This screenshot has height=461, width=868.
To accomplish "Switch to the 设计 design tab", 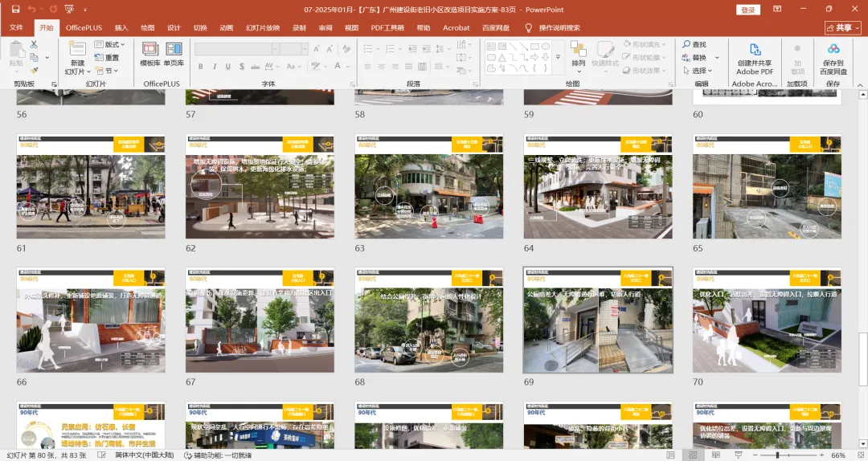I will click(174, 27).
